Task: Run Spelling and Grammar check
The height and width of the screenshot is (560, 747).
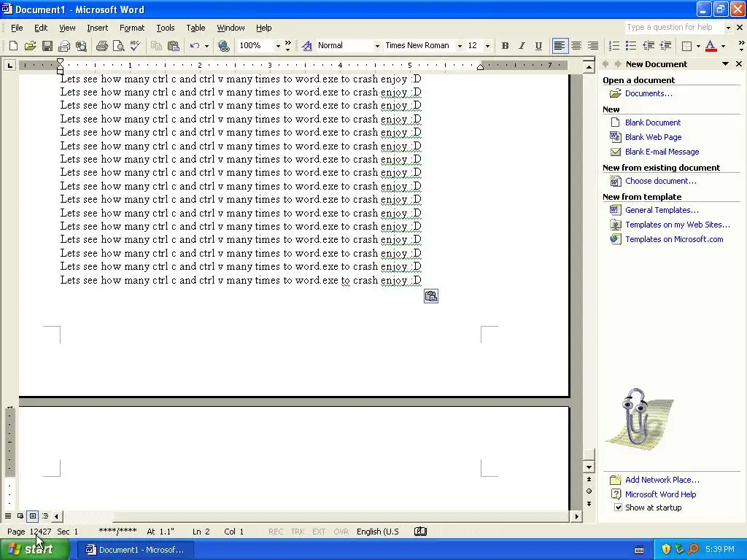Action: (x=135, y=46)
